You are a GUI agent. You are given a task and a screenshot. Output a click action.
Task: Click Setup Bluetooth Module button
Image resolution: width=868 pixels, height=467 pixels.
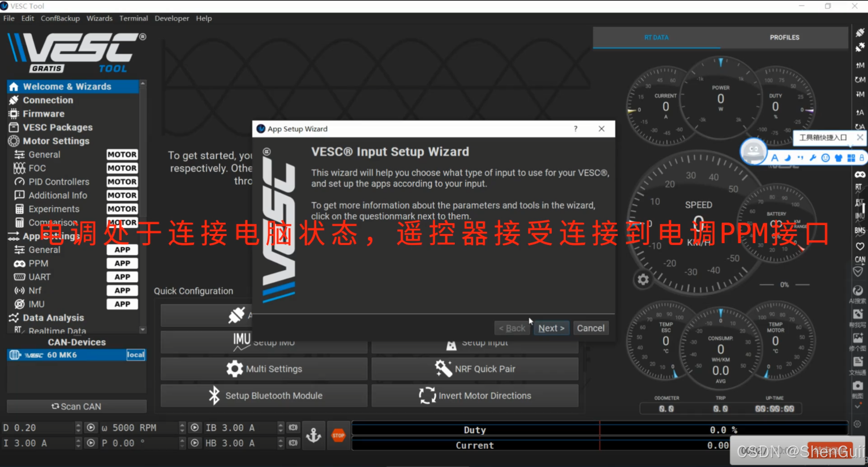coord(264,396)
